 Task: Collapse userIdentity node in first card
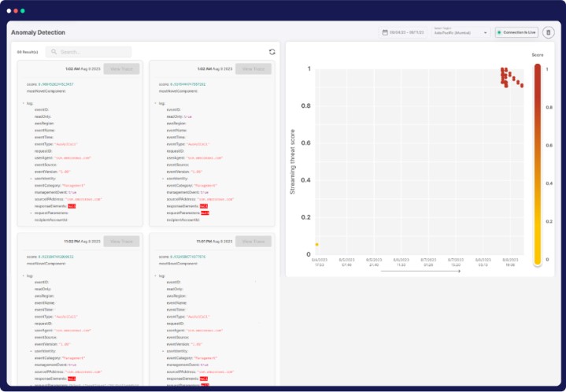(x=30, y=178)
